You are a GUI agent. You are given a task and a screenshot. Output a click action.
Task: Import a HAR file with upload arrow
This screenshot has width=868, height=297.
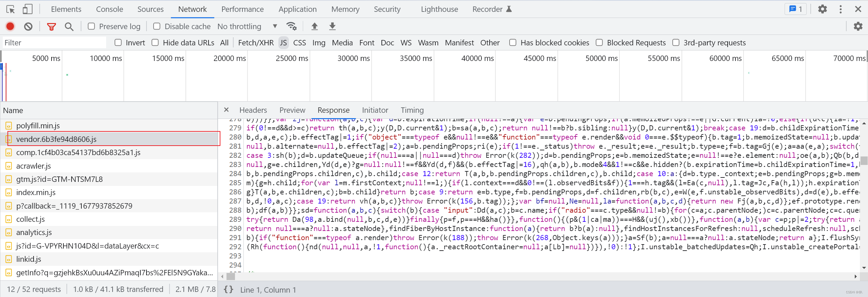pyautogui.click(x=314, y=26)
